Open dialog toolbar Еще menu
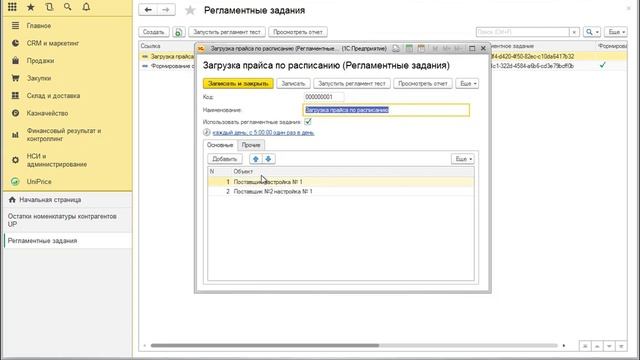The width and height of the screenshot is (640, 360). [467, 84]
